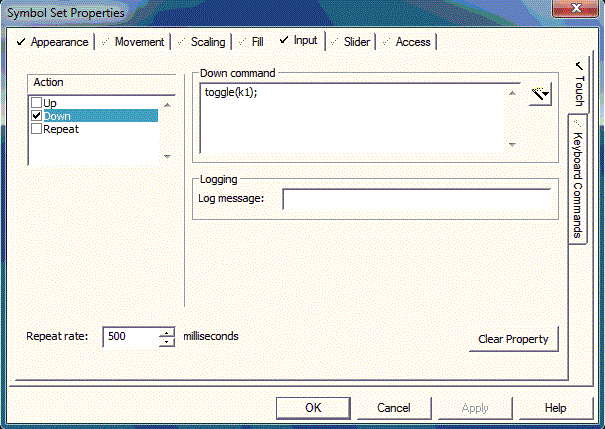This screenshot has height=429, width=605.
Task: Enable the Repeat action checkbox
Action: point(37,129)
